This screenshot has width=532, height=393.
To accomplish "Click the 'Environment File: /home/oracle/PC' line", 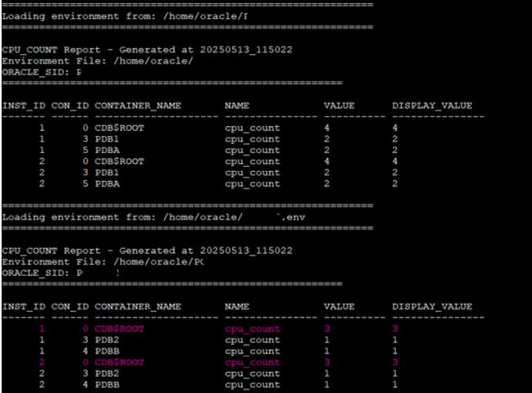I will click(x=102, y=261).
